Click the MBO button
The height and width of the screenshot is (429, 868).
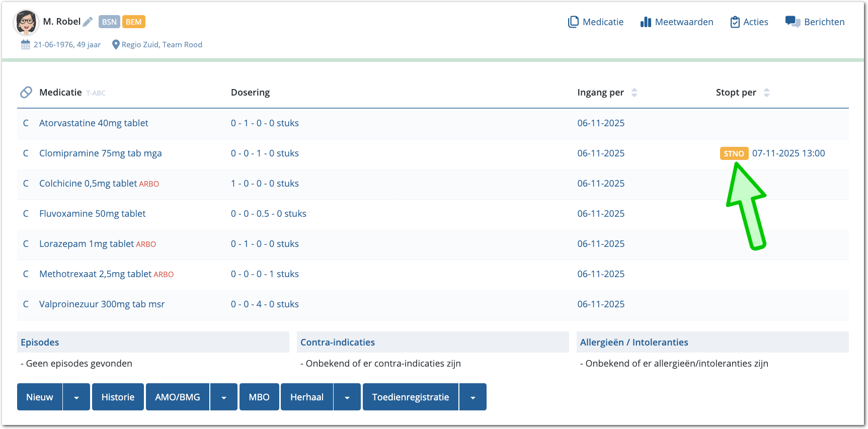point(259,397)
